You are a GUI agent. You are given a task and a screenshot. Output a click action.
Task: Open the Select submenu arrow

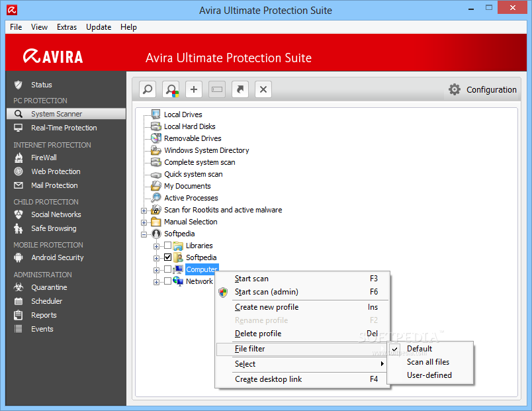[382, 364]
